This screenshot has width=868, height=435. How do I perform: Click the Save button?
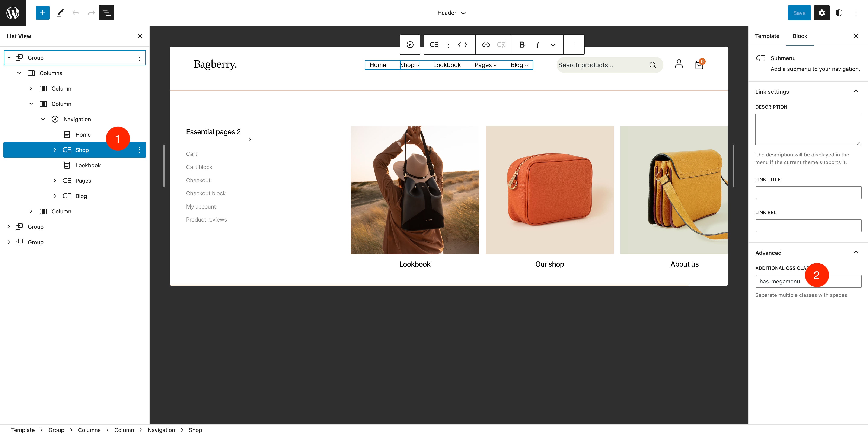(x=799, y=13)
